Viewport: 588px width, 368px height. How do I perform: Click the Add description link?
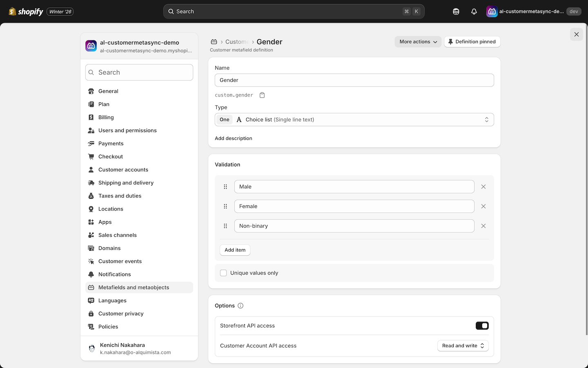tap(233, 138)
